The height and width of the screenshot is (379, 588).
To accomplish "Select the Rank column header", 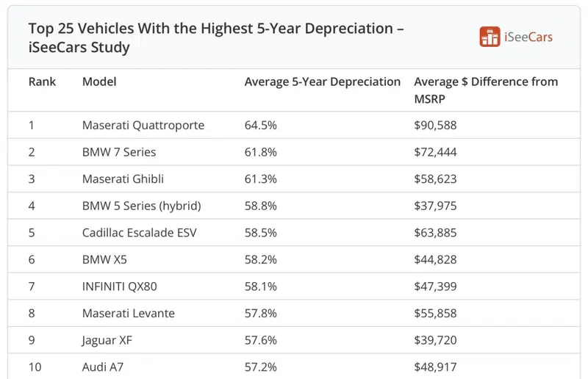I will [42, 82].
